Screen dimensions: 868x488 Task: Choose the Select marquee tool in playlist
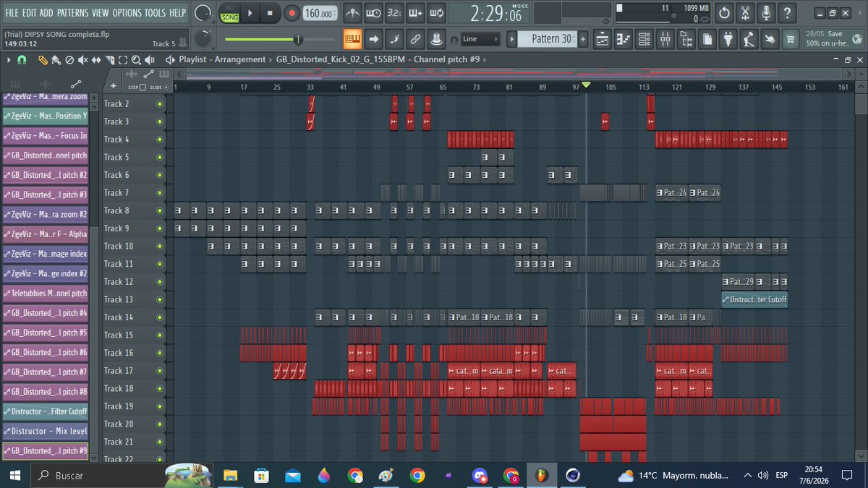pos(123,60)
